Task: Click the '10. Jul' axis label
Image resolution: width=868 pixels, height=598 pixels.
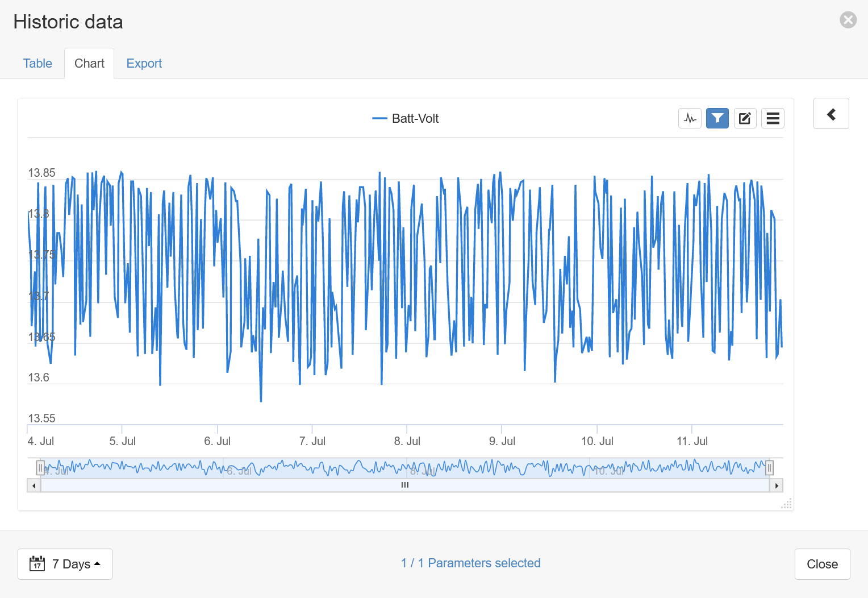Action: 597,441
